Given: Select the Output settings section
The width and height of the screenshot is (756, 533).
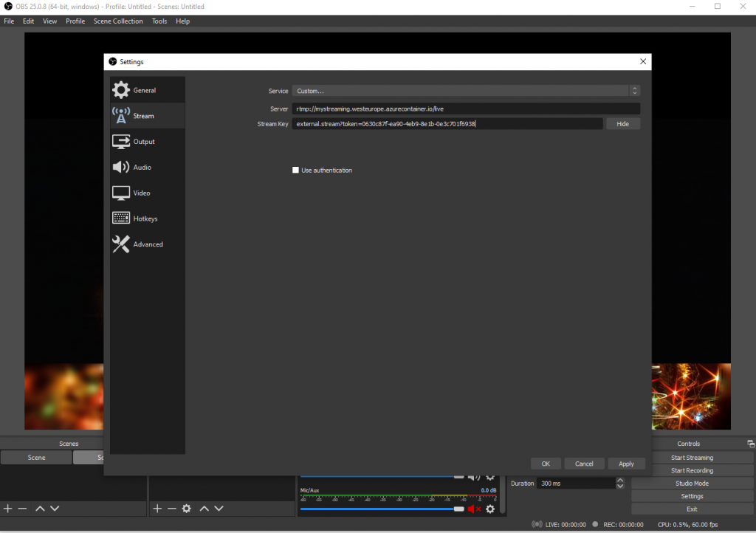Looking at the screenshot, I should (144, 142).
